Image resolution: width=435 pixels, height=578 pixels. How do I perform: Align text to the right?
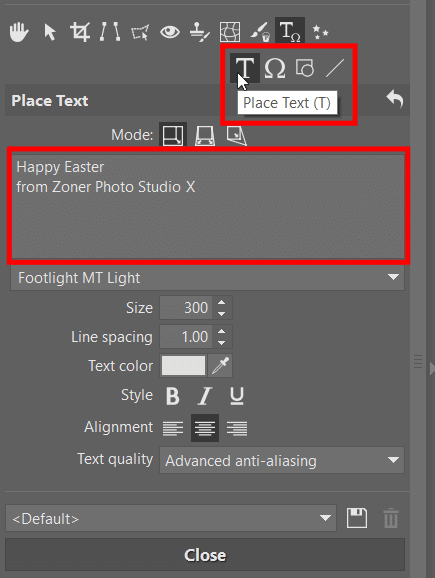pyautogui.click(x=237, y=428)
